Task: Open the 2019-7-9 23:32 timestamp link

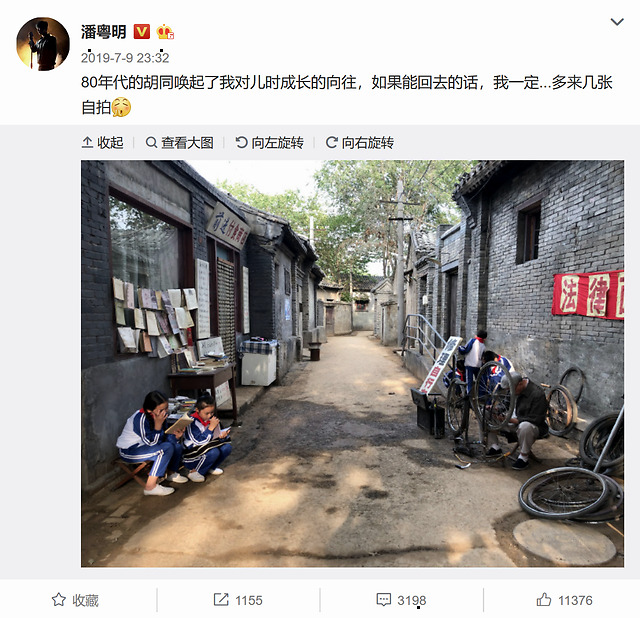Action: (x=125, y=58)
